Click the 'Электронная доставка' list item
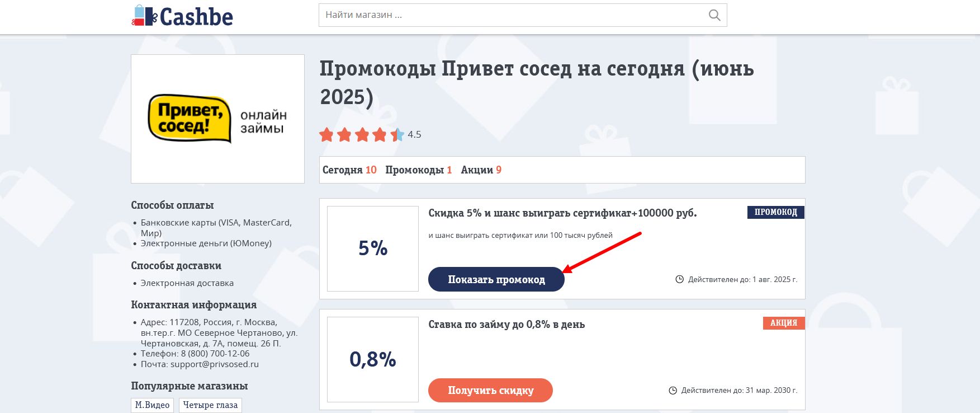This screenshot has width=980, height=413. 187,283
